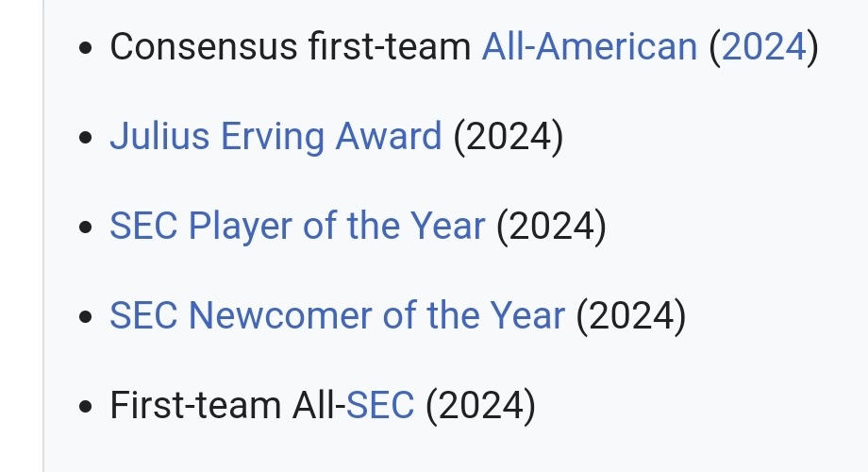The image size is (868, 472).
Task: Click the bullet beside SEC Player of the Year
Action: coord(87,228)
